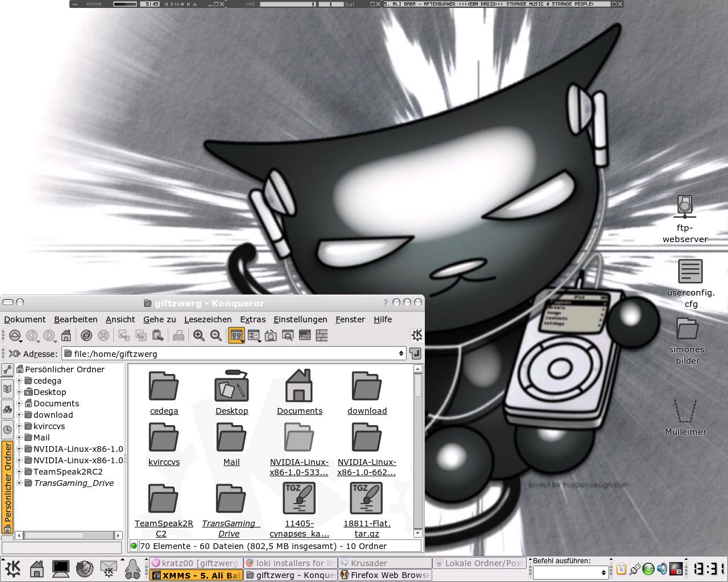
Task: Open the Befehl ausführen dropdown arrow
Action: pos(603,573)
